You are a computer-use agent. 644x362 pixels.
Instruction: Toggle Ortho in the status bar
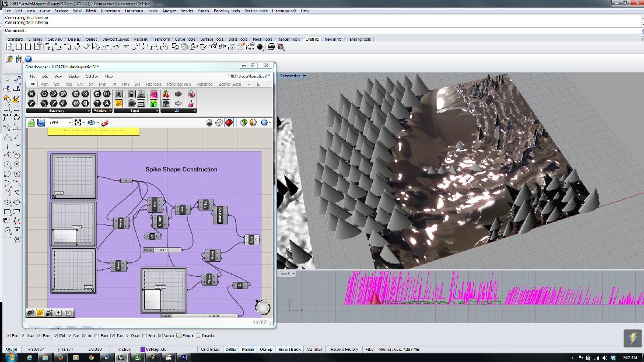[231, 350]
